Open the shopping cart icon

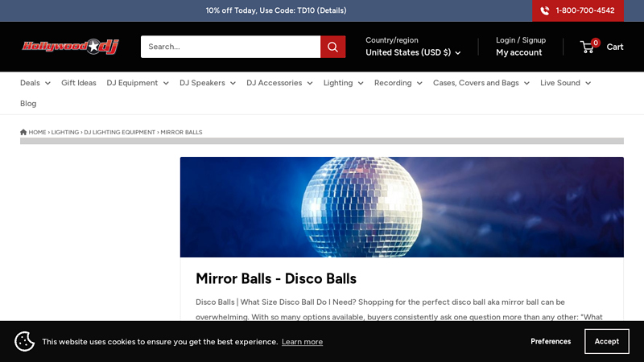coord(588,47)
